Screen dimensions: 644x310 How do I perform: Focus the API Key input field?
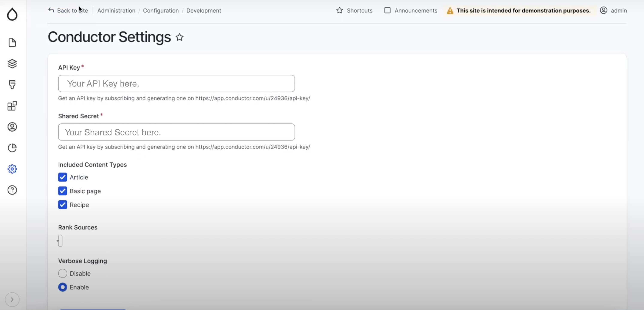[177, 83]
